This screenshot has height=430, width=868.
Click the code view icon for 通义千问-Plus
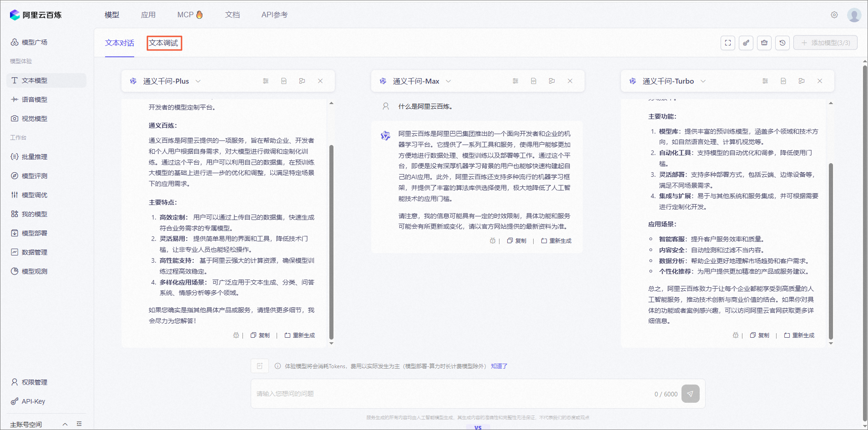coord(284,81)
